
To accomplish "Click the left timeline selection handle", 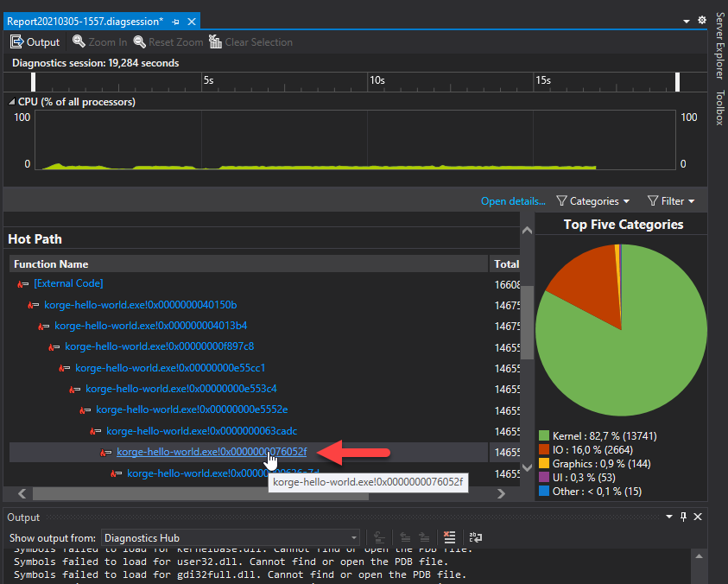I will 34,81.
